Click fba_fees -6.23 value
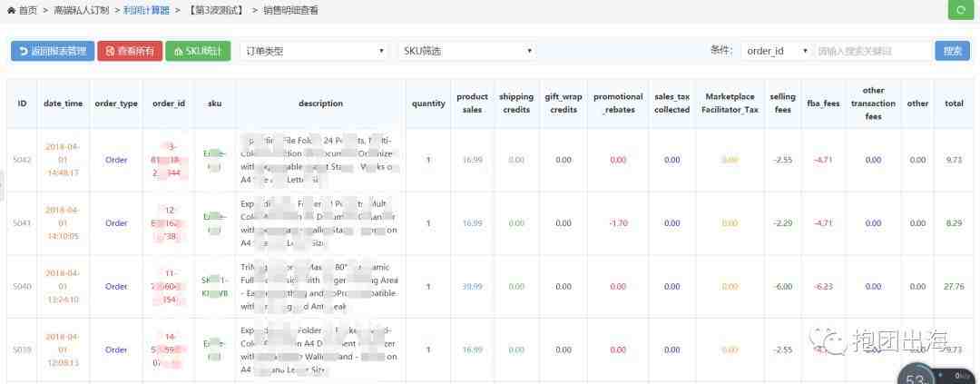 tap(823, 287)
